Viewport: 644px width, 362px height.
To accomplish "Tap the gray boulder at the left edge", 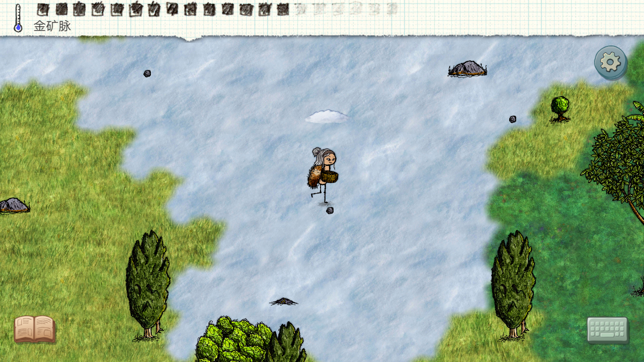I will pyautogui.click(x=14, y=205).
